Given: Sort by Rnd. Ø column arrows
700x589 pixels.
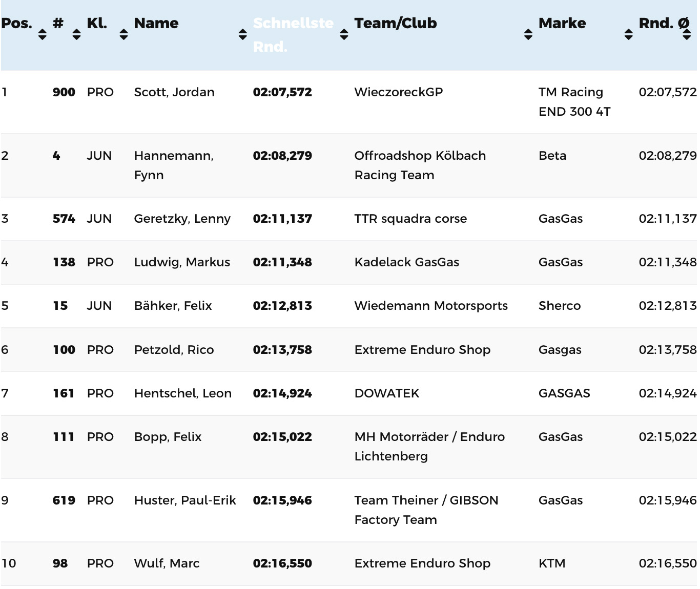Looking at the screenshot, I should [687, 34].
